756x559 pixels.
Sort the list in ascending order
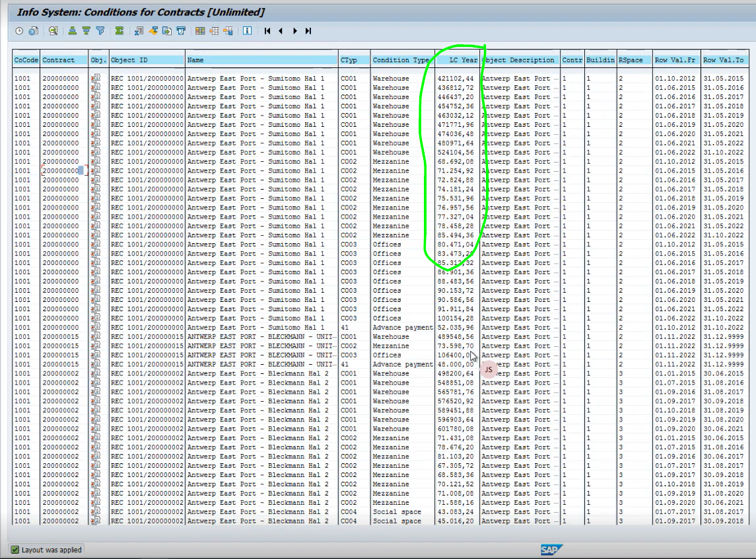point(73,31)
